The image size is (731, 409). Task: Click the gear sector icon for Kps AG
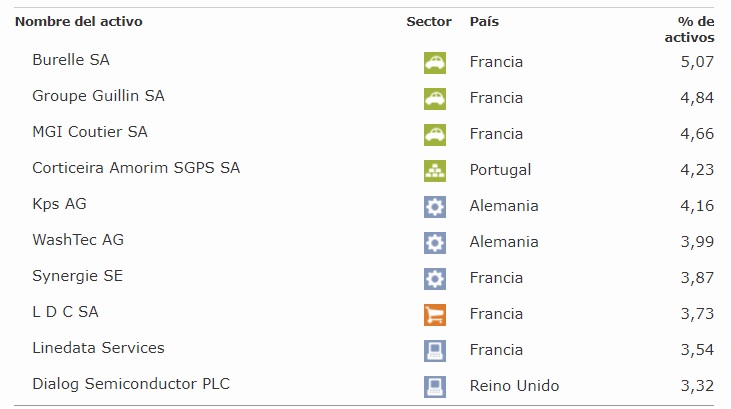434,206
